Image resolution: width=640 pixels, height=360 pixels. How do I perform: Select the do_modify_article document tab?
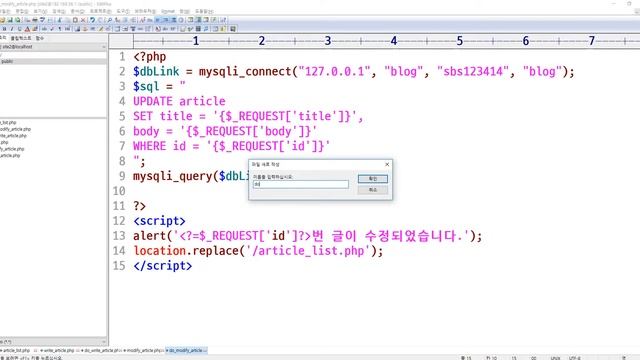point(186,350)
